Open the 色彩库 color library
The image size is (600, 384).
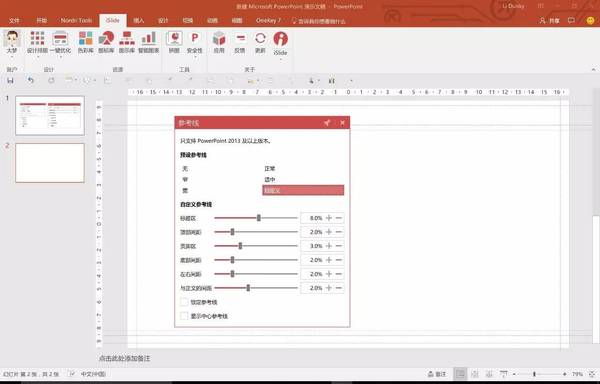point(85,42)
